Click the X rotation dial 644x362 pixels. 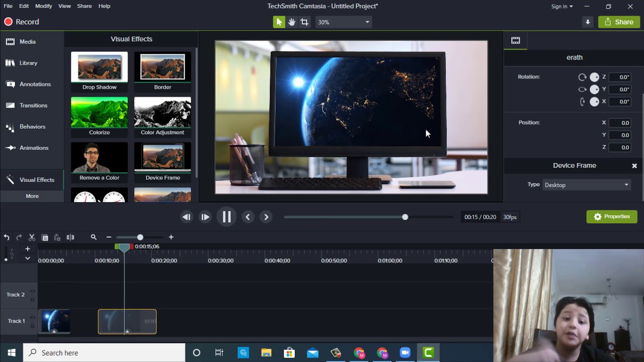[594, 101]
